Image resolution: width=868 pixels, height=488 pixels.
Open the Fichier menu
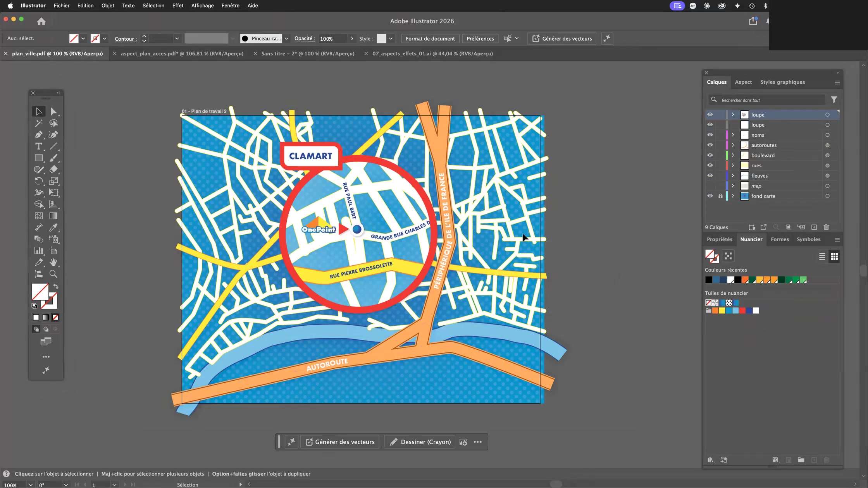pyautogui.click(x=62, y=5)
